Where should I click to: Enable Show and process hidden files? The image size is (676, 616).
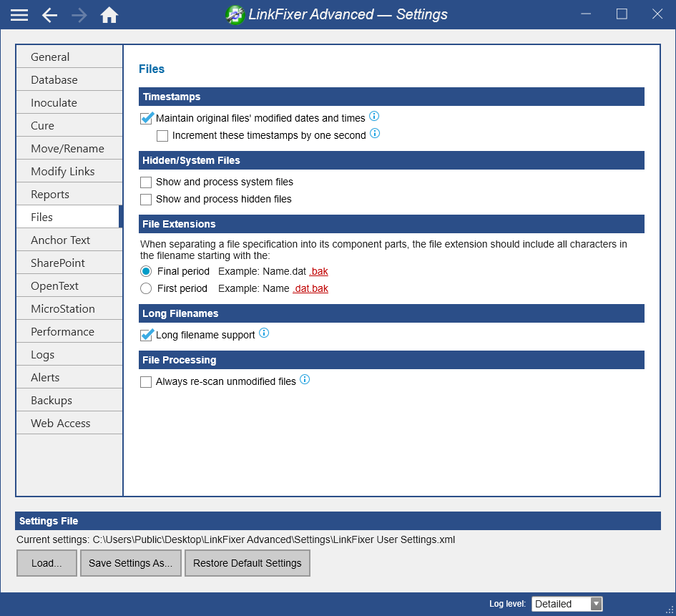[x=146, y=200]
